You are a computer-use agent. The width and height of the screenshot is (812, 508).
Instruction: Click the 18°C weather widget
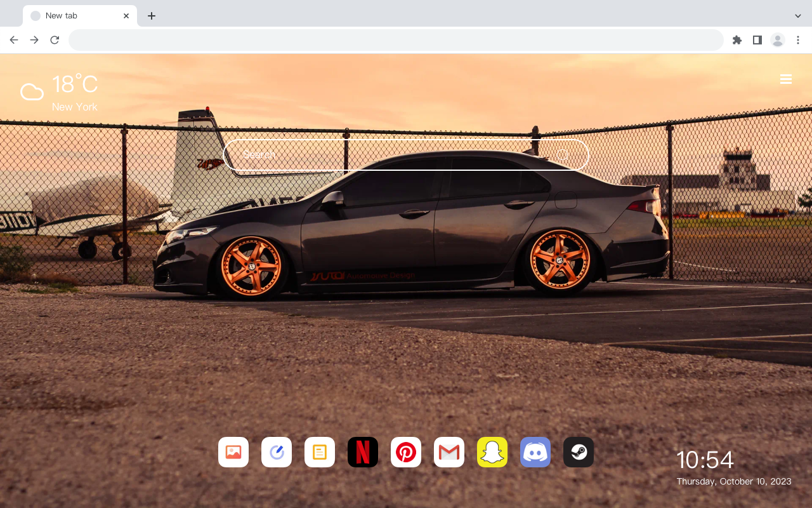pyautogui.click(x=59, y=93)
